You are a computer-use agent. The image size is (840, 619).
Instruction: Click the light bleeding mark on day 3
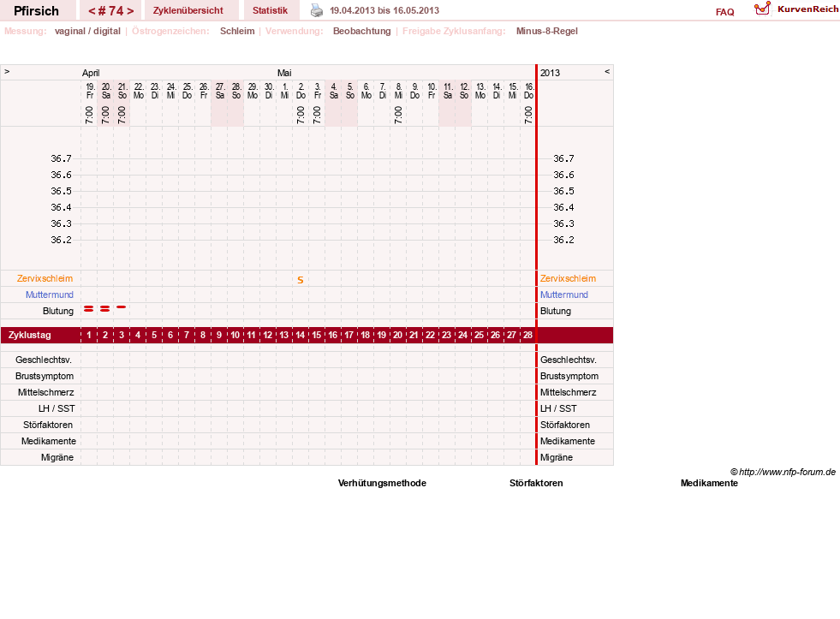point(122,307)
